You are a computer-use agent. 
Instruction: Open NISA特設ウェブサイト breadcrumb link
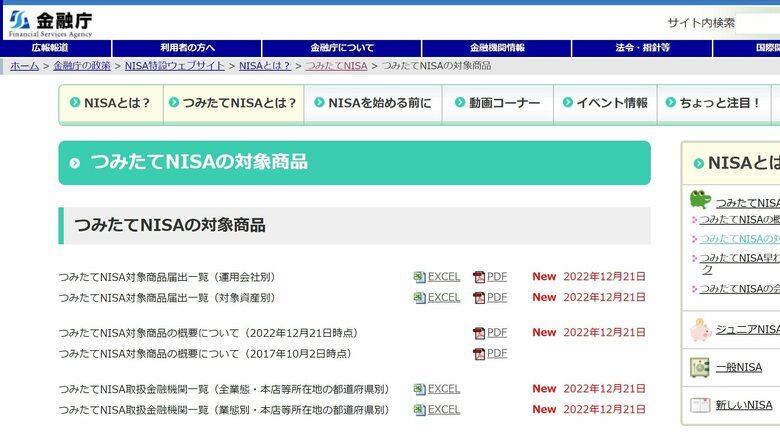tap(175, 66)
